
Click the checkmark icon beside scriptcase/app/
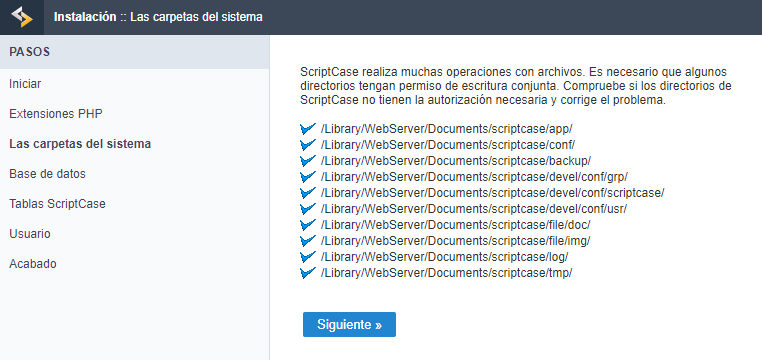[308, 129]
